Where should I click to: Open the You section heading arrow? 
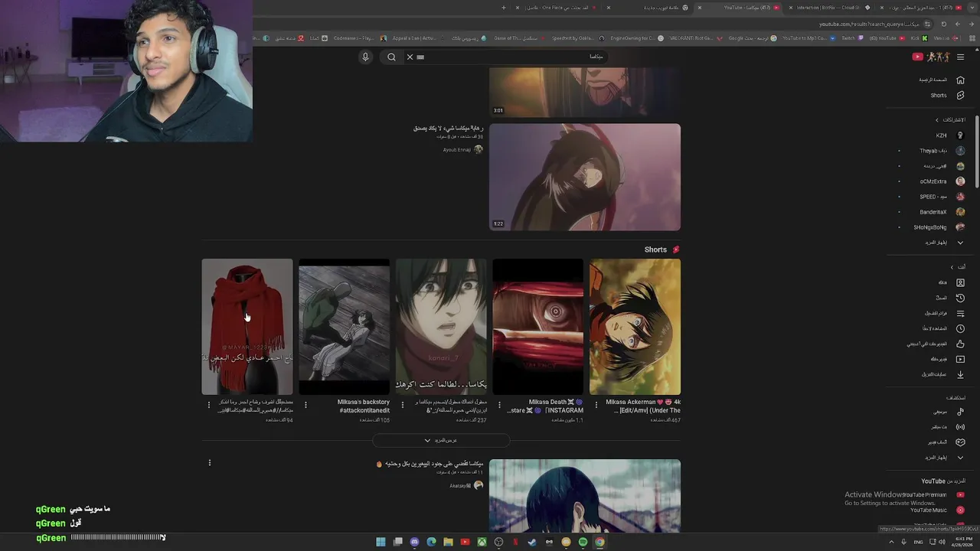tap(952, 267)
